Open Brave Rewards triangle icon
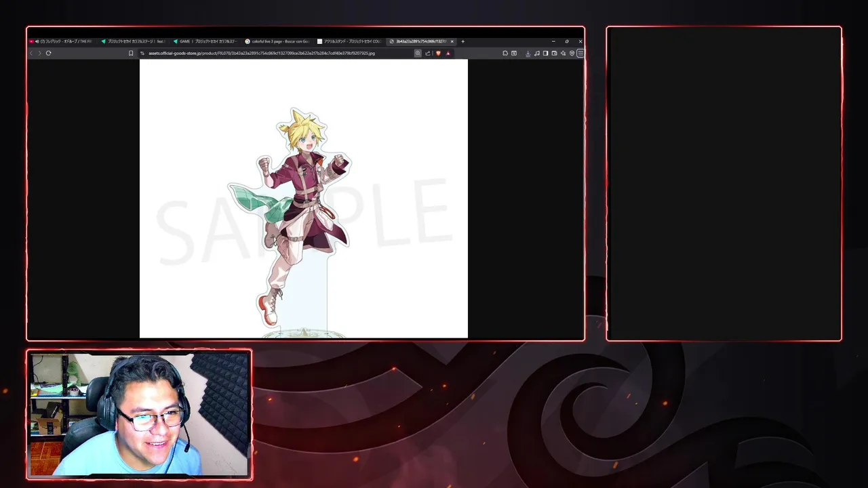Image resolution: width=868 pixels, height=488 pixels. pos(448,53)
